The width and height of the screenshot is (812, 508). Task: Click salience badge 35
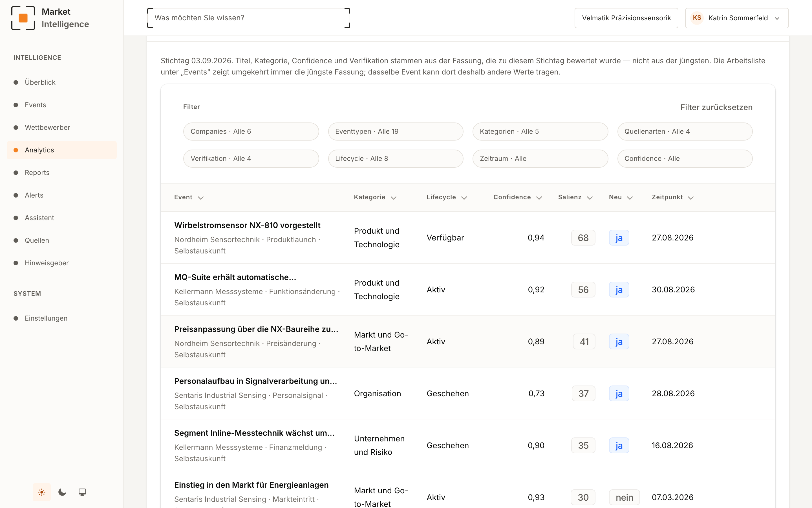(583, 446)
